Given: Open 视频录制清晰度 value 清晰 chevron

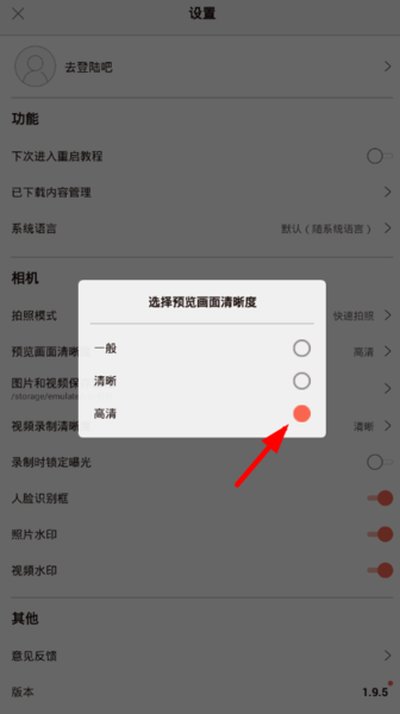Looking at the screenshot, I should point(387,426).
